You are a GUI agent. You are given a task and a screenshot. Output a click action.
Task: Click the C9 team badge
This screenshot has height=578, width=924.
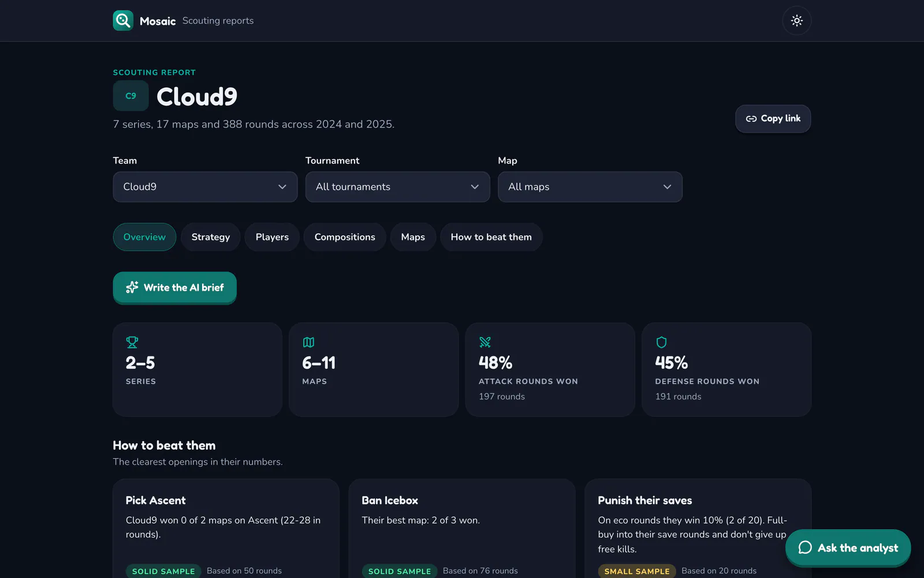click(131, 96)
